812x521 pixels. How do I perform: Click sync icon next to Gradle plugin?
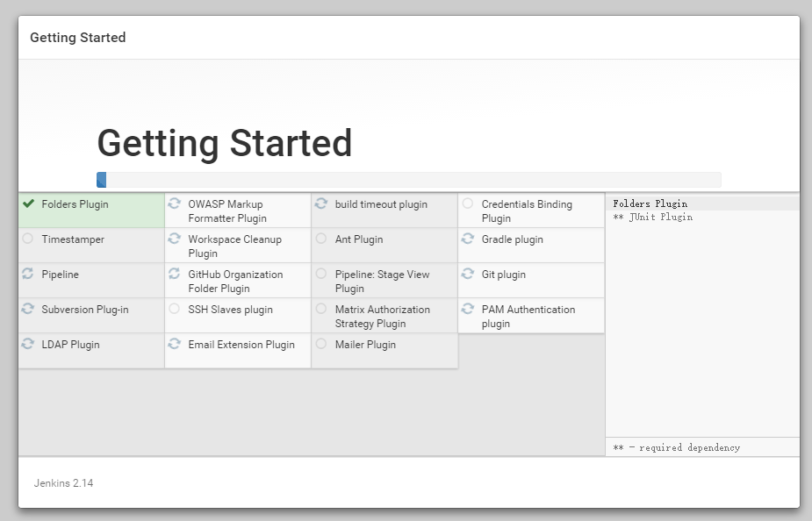click(468, 239)
